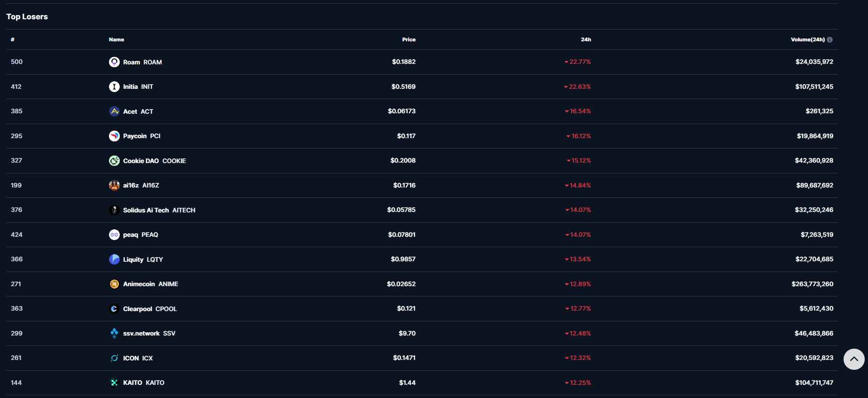Click the Paycoin logo icon
868x398 pixels.
point(114,136)
